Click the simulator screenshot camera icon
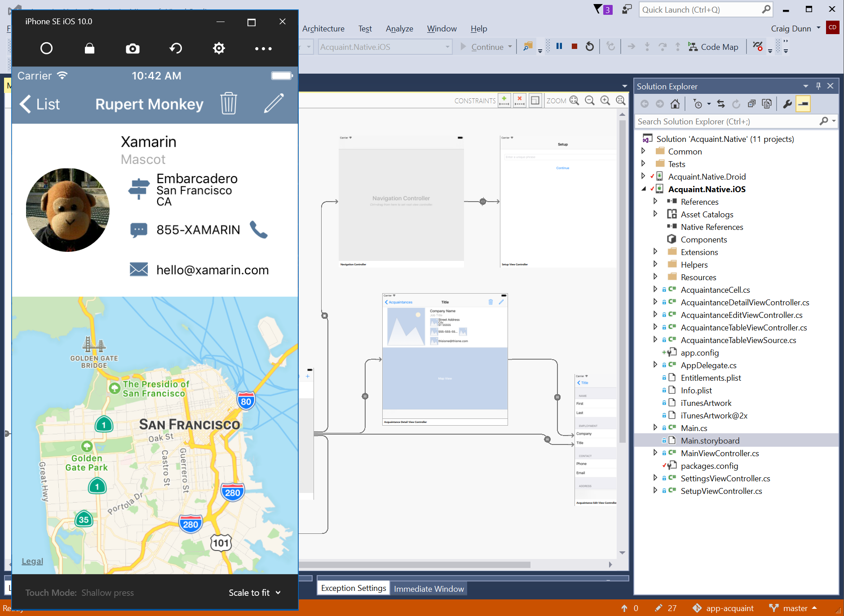 [133, 48]
